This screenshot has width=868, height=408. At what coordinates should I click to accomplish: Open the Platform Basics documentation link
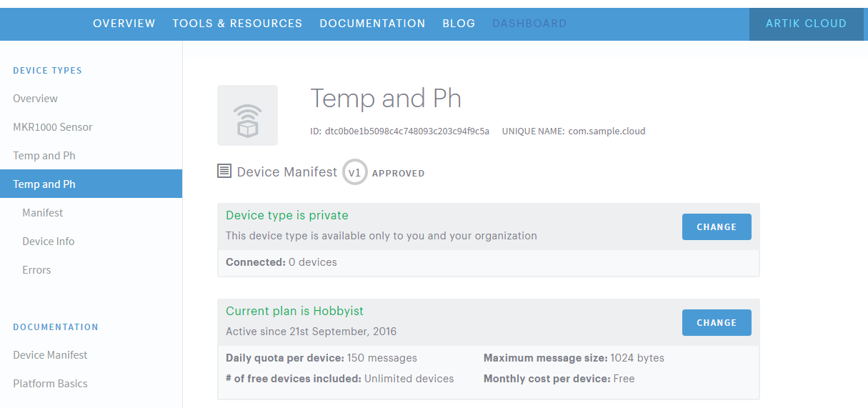[x=51, y=384]
